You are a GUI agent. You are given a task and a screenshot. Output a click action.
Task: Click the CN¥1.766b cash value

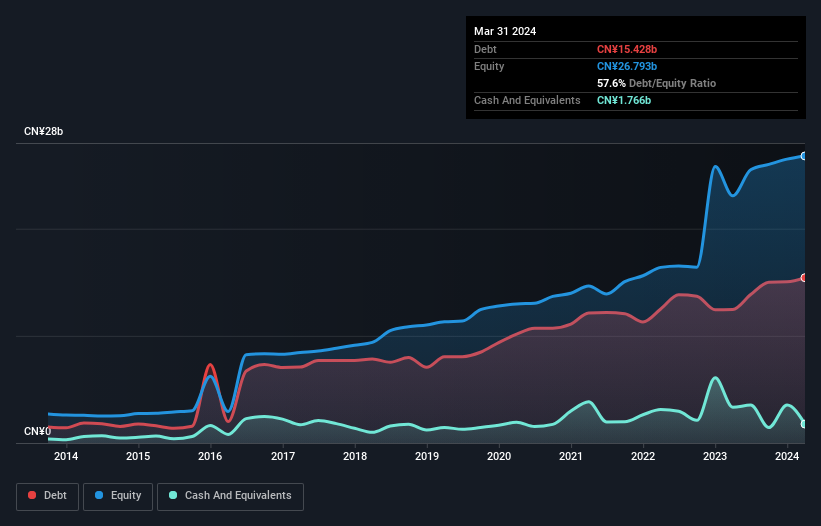pyautogui.click(x=624, y=100)
